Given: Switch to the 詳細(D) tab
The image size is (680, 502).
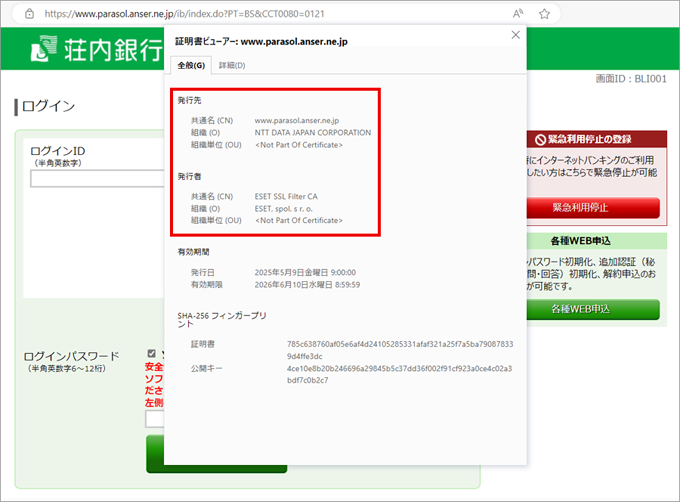Looking at the screenshot, I should pyautogui.click(x=232, y=65).
